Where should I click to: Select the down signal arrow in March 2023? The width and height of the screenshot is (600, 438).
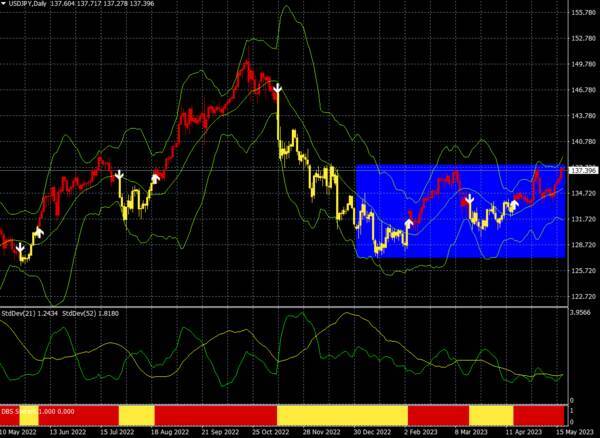click(470, 199)
